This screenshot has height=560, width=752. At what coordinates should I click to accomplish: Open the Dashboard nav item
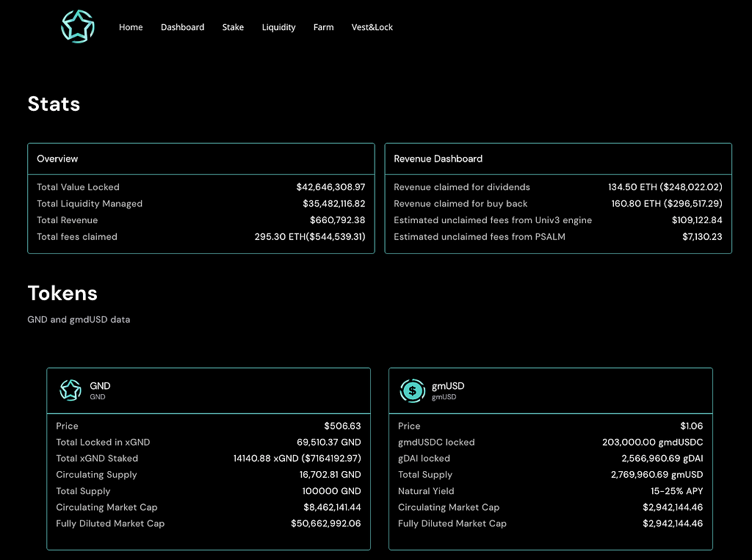[x=182, y=27]
